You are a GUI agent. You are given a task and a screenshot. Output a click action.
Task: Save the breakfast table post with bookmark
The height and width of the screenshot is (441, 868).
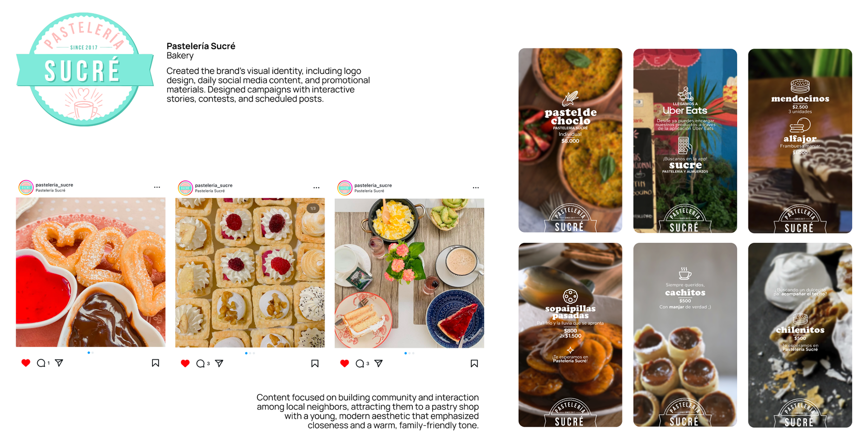[x=474, y=363]
